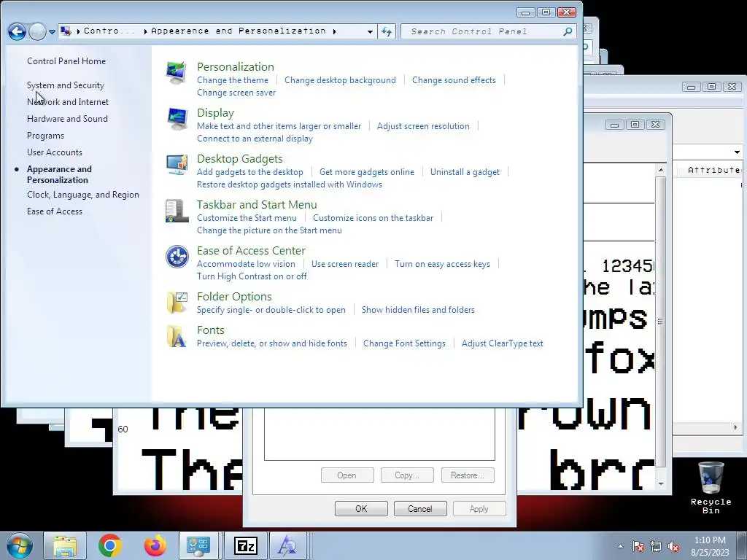The height and width of the screenshot is (560, 747).
Task: Click Adjust screen resolution link
Action: [x=423, y=126]
